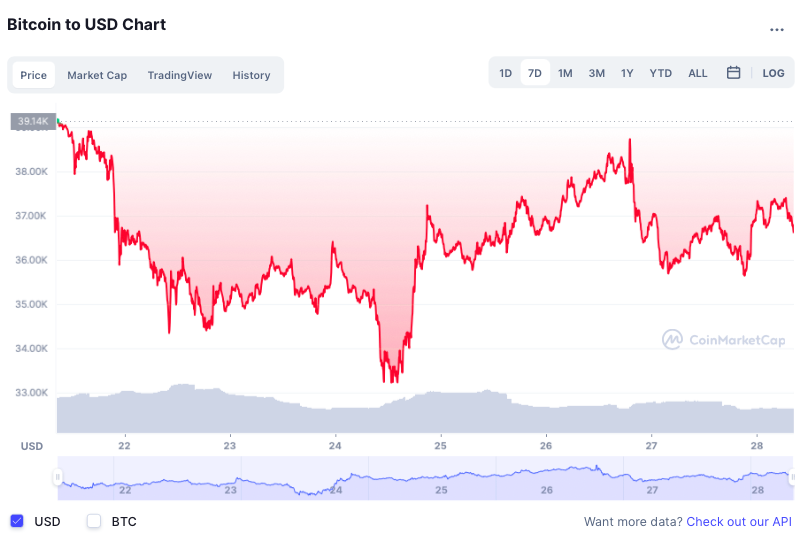809x556 pixels.
Task: Switch to the Price tab
Action: (33, 75)
